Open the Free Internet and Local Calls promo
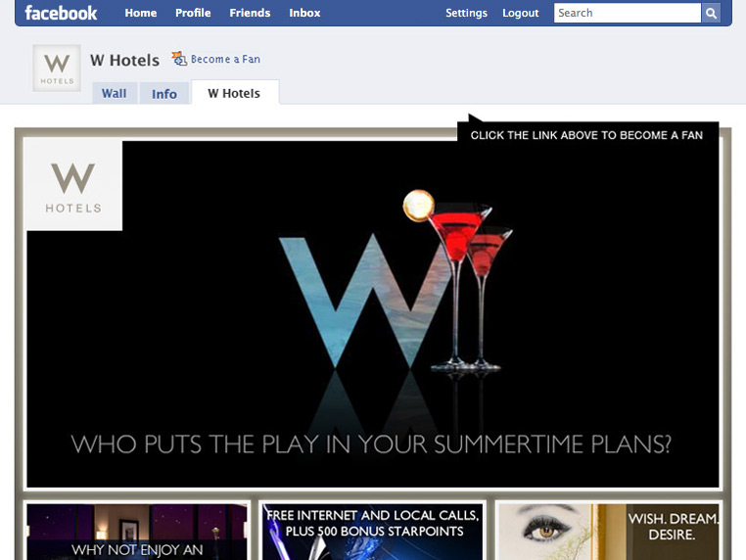 click(373, 532)
